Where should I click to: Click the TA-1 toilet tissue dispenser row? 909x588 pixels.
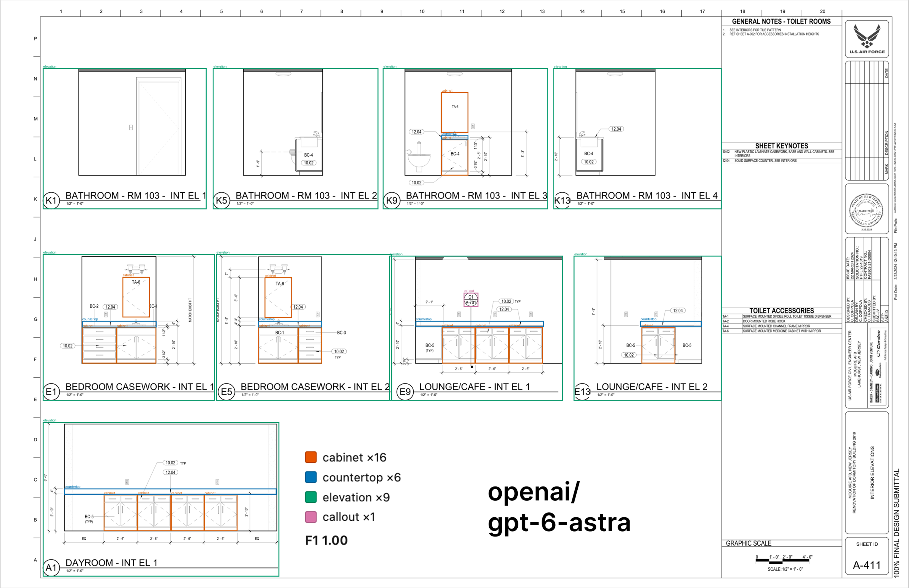click(782, 316)
